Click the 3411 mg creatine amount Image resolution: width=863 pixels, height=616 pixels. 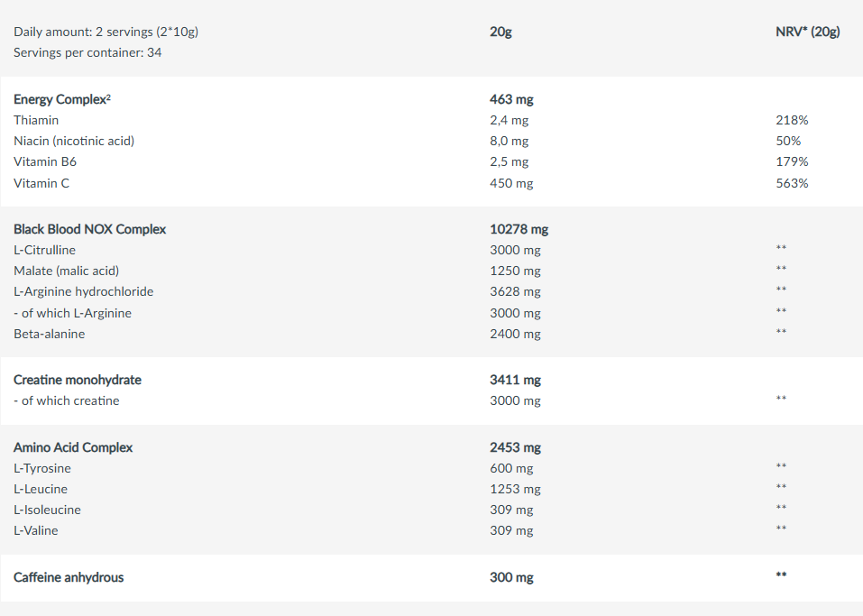pyautogui.click(x=515, y=380)
